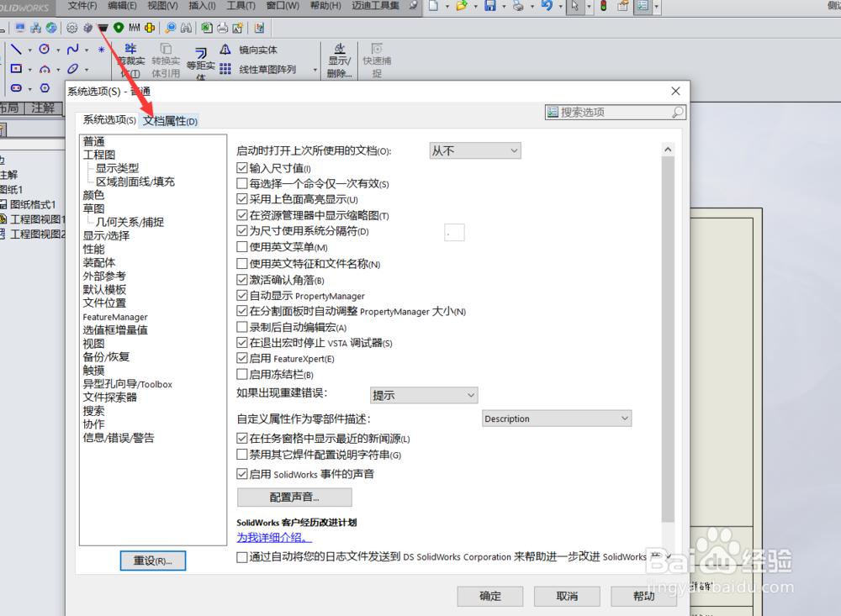
Task: Expand the Line tool dropdown arrow
Action: pyautogui.click(x=29, y=50)
